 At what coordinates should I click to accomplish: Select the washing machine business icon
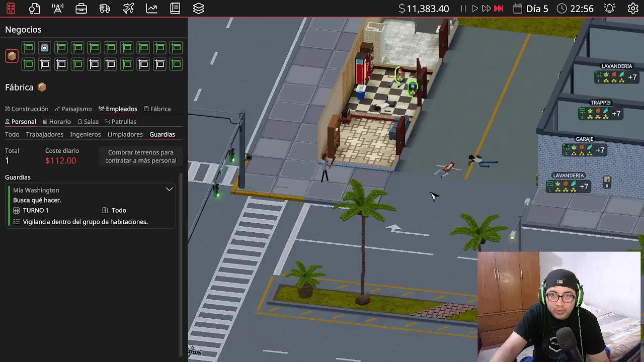[x=45, y=48]
